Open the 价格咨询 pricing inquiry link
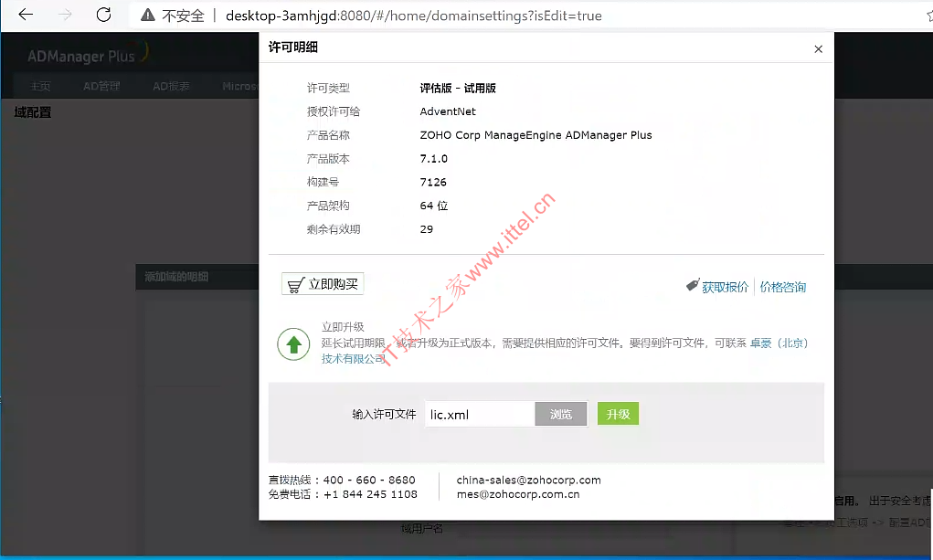The height and width of the screenshot is (560, 933). tap(782, 288)
